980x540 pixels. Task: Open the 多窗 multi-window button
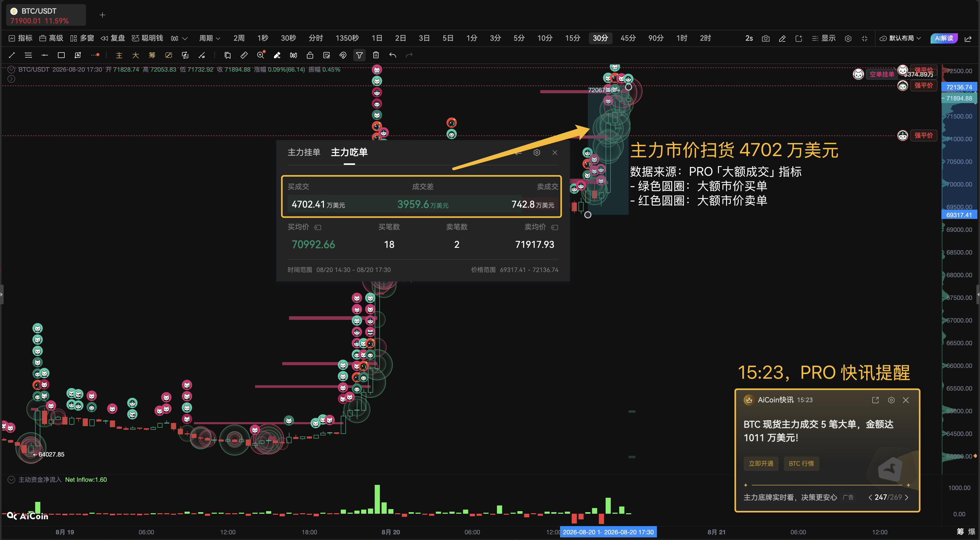(x=82, y=38)
